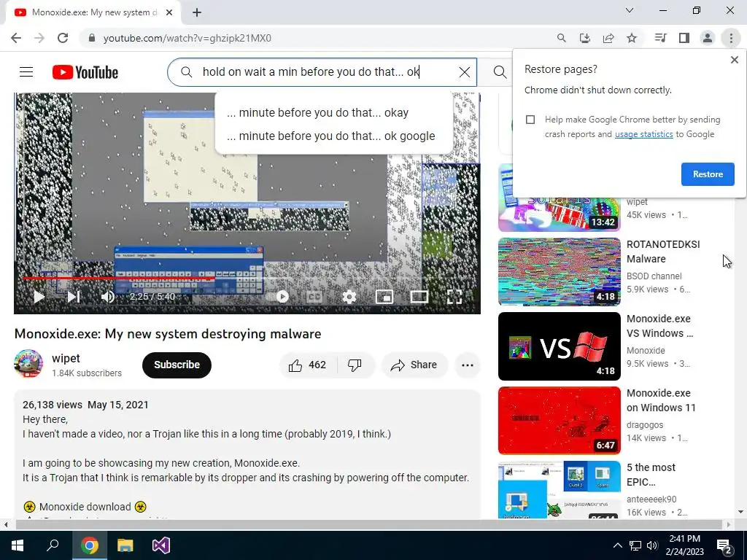Submit search with the magnifier button
The width and height of the screenshot is (747, 560).
(500, 72)
